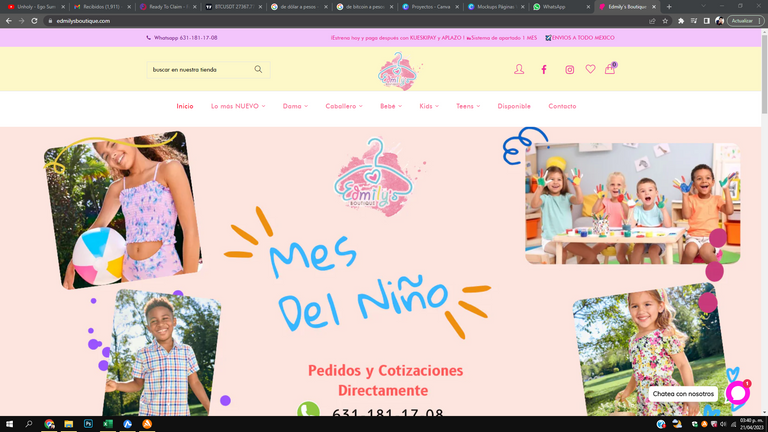Close the Edmily's Boutique tab
Viewport: 768px width, 432px height.
coord(653,7)
